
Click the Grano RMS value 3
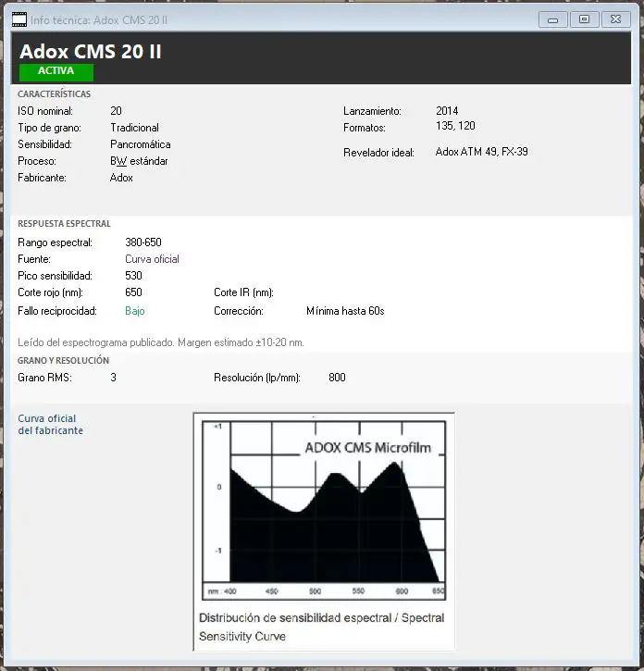[x=113, y=378]
